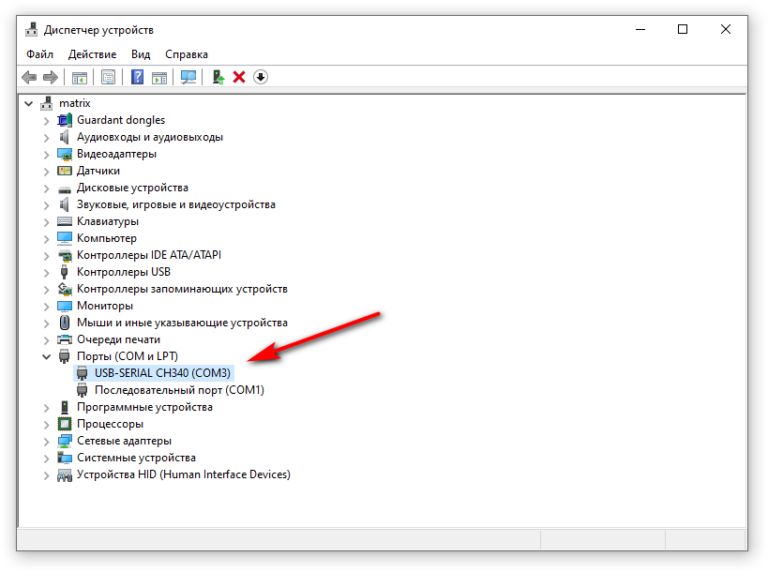Open the Действие menu
This screenshot has height=572, width=768.
coord(92,54)
